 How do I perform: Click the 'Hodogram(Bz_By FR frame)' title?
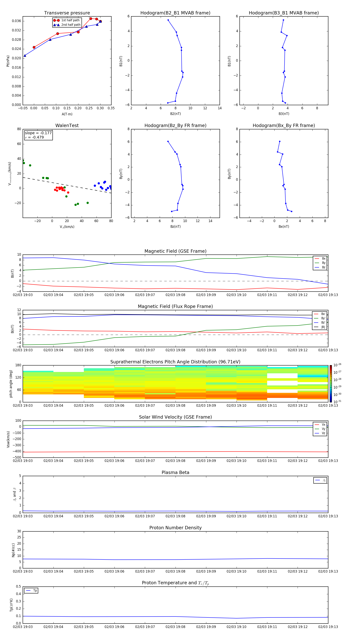pos(175,125)
